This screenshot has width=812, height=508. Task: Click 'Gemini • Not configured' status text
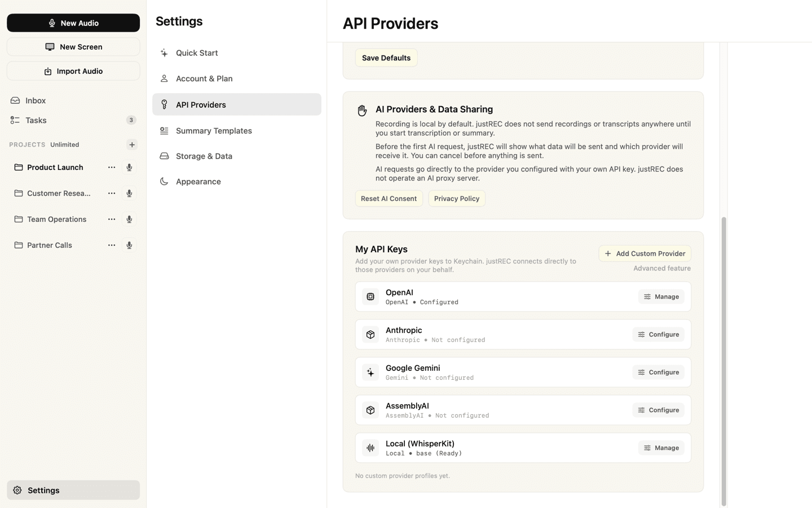tap(430, 378)
